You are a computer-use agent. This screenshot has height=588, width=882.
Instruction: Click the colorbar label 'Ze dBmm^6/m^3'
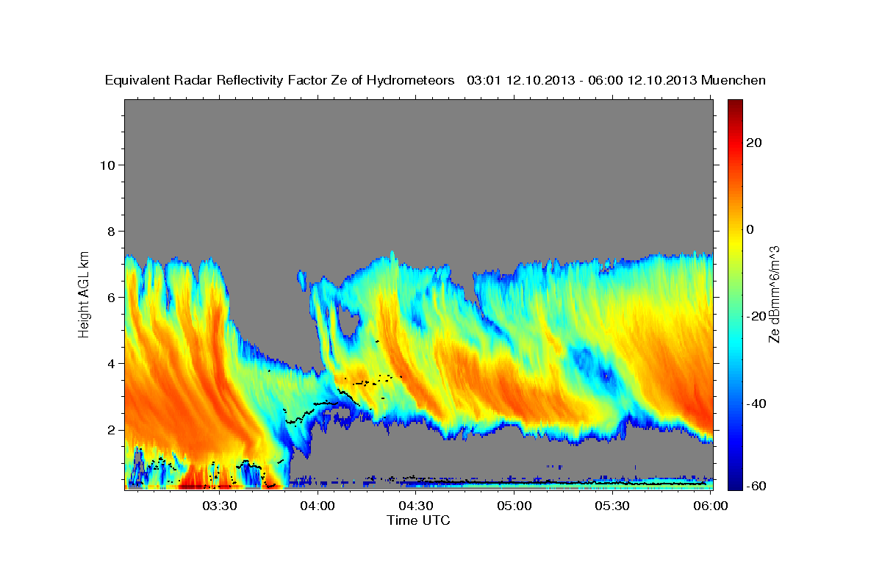[x=774, y=294]
